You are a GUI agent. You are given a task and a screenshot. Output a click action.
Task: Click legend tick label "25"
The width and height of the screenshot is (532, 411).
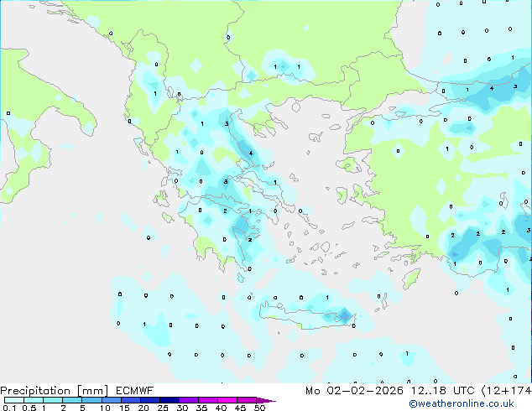(x=163, y=408)
